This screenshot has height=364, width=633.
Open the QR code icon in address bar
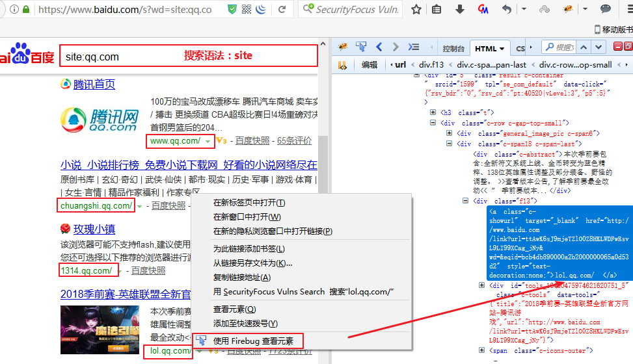tap(247, 9)
